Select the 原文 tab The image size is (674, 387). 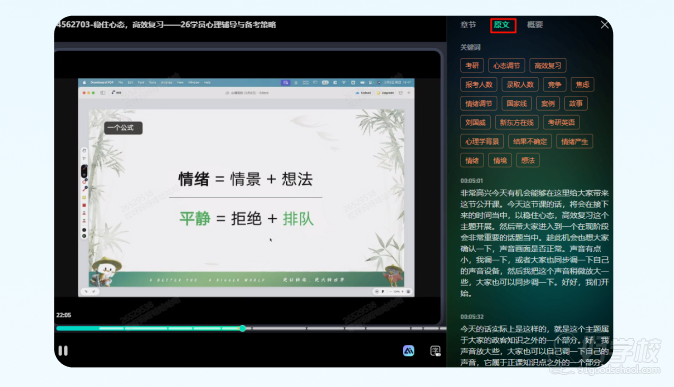pyautogui.click(x=502, y=25)
